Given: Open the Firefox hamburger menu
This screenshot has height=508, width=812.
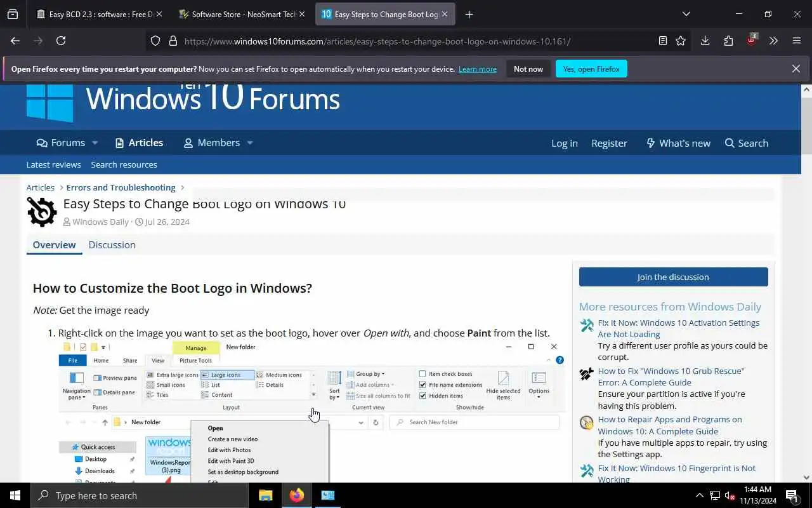Looking at the screenshot, I should point(797,41).
